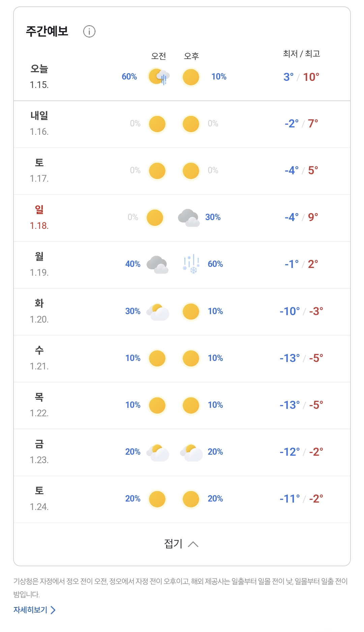Click the weekly forecast info icon
This screenshot has width=364, height=632.
click(89, 31)
